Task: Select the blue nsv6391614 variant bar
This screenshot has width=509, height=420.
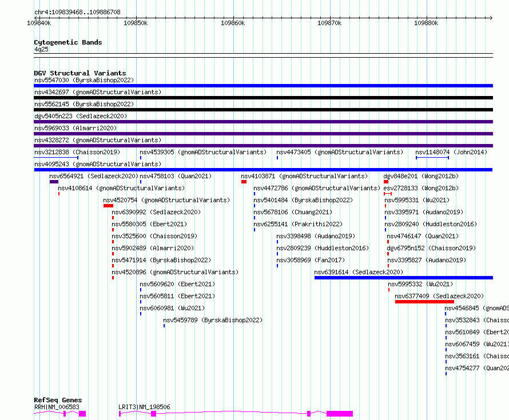Action: [x=404, y=278]
